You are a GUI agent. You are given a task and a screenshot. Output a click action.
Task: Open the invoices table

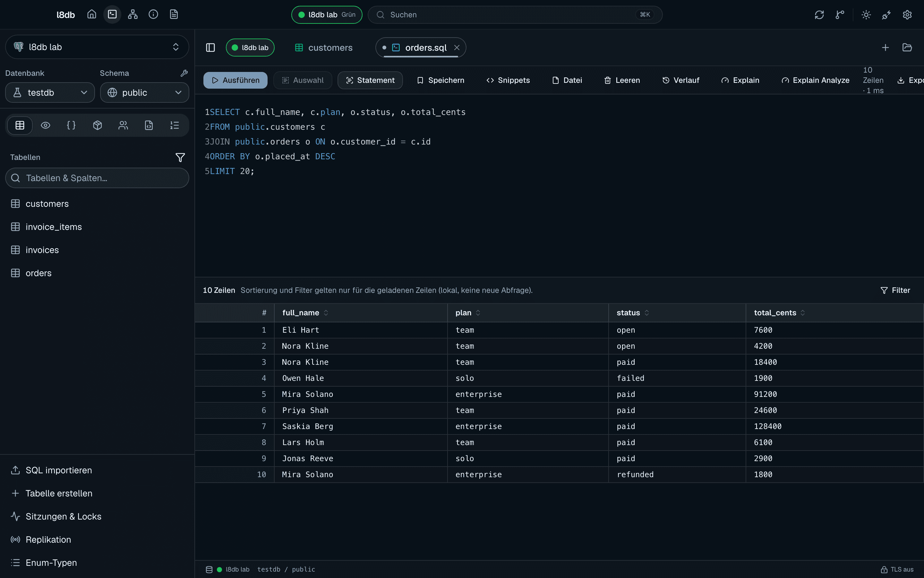coord(97,250)
